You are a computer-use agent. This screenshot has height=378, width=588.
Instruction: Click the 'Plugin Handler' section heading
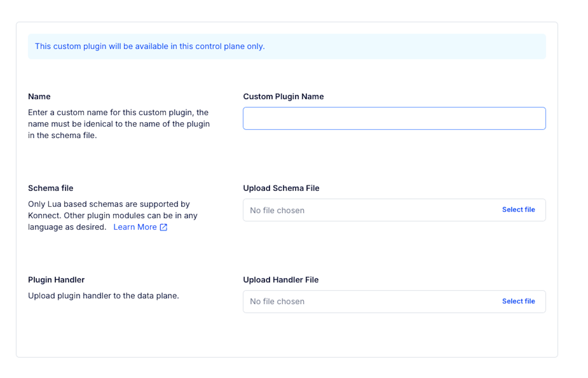tap(56, 280)
